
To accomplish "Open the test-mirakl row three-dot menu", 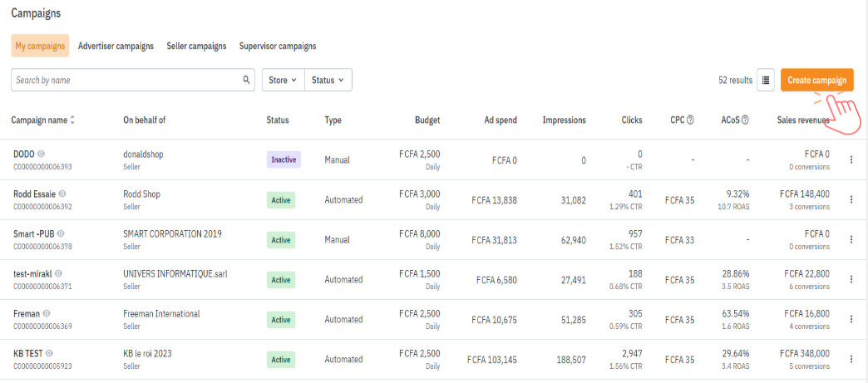I will [851, 279].
